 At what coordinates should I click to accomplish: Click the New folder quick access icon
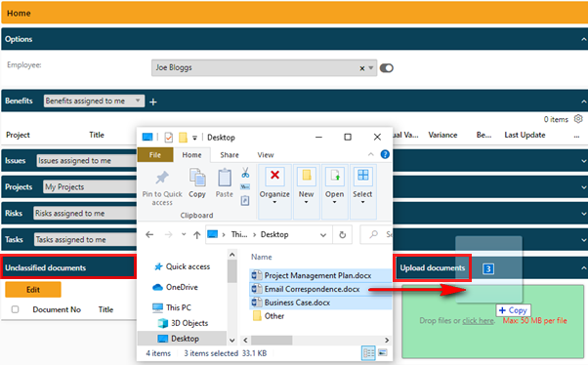coord(183,138)
